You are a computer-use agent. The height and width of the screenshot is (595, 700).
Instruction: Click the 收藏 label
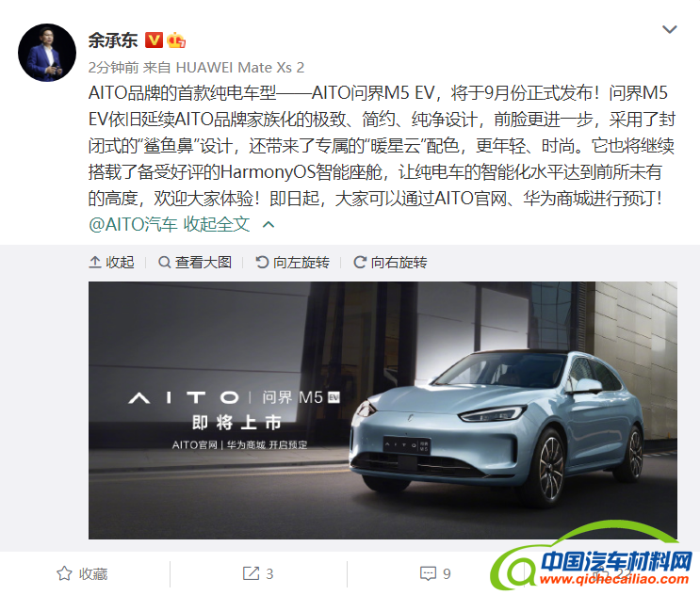pyautogui.click(x=93, y=574)
